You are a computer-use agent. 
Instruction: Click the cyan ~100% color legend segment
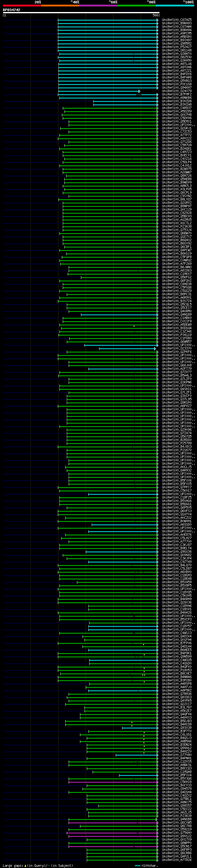pos(175,6)
